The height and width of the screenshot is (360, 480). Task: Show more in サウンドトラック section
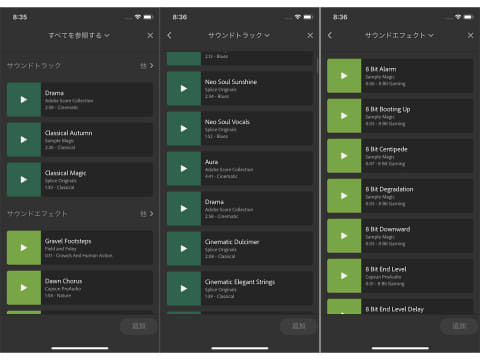coord(147,66)
